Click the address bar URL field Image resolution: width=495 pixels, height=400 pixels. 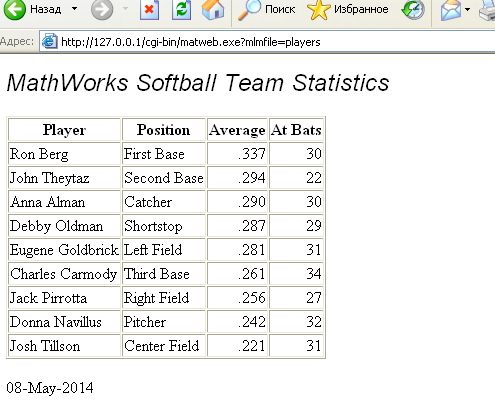coord(267,42)
